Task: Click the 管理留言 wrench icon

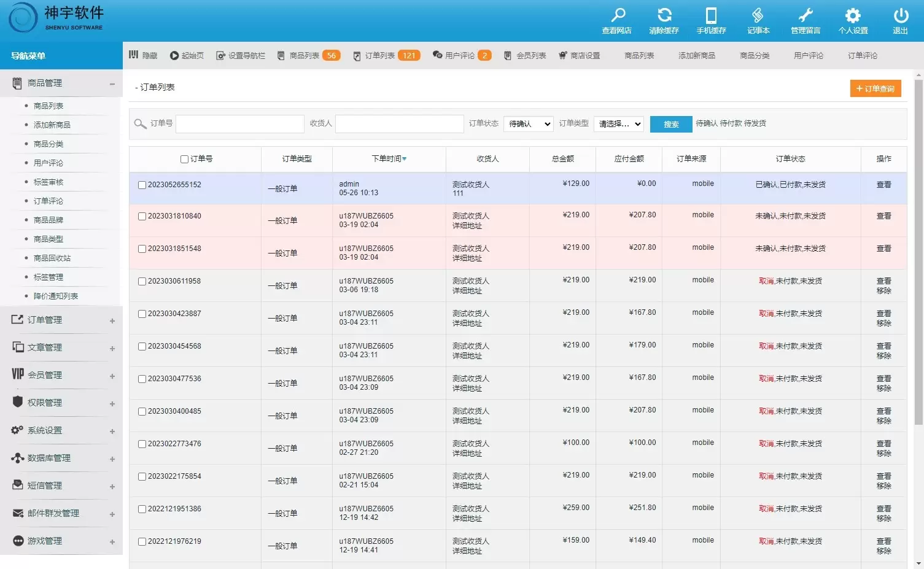Action: pyautogui.click(x=806, y=15)
